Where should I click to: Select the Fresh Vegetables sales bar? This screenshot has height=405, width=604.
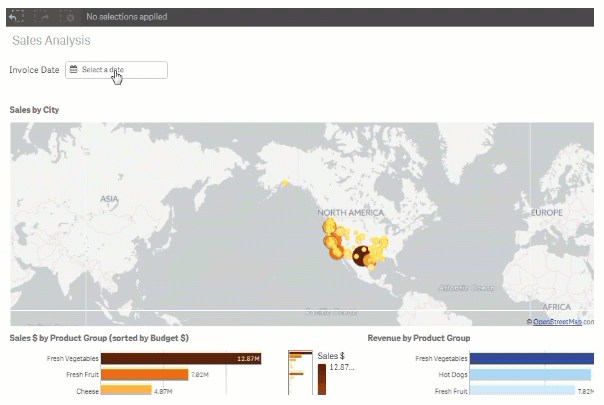pos(181,358)
